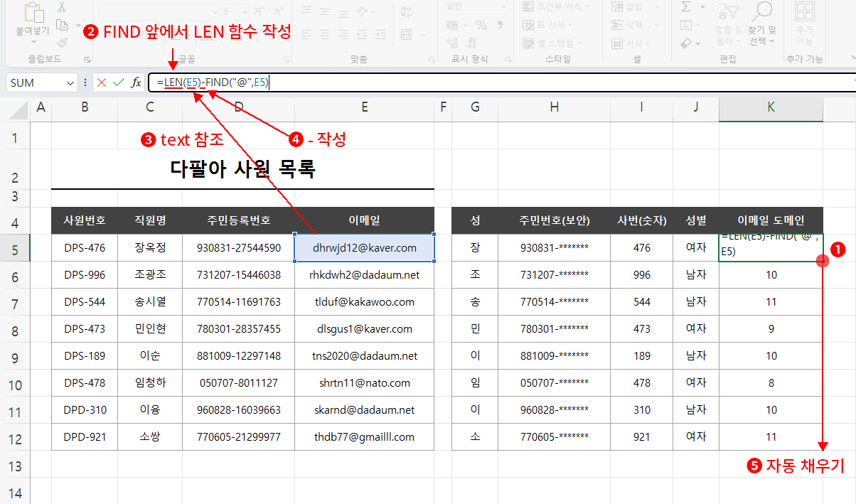Apply comma style number format icon
The height and width of the screenshot is (504, 856).
point(501,26)
